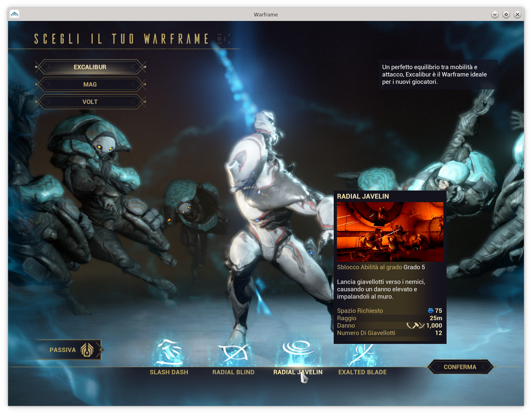Viewport: 532px width, 414px height.
Task: Click the Warframe app icon in title bar
Action: coord(15,14)
